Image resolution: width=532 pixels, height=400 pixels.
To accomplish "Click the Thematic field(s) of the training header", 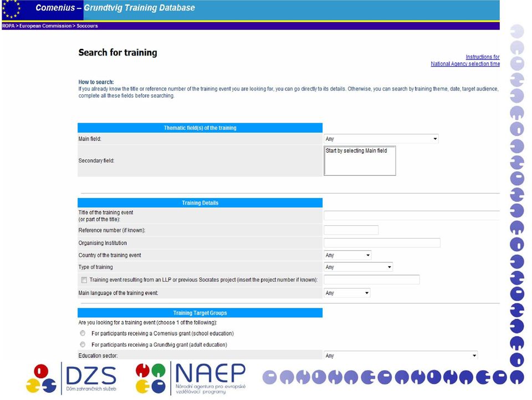I will tap(200, 128).
